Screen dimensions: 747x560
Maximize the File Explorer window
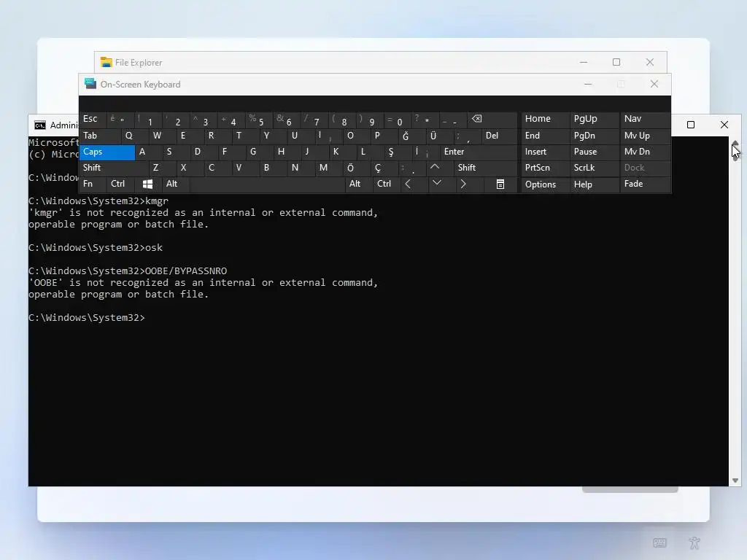tap(616, 63)
